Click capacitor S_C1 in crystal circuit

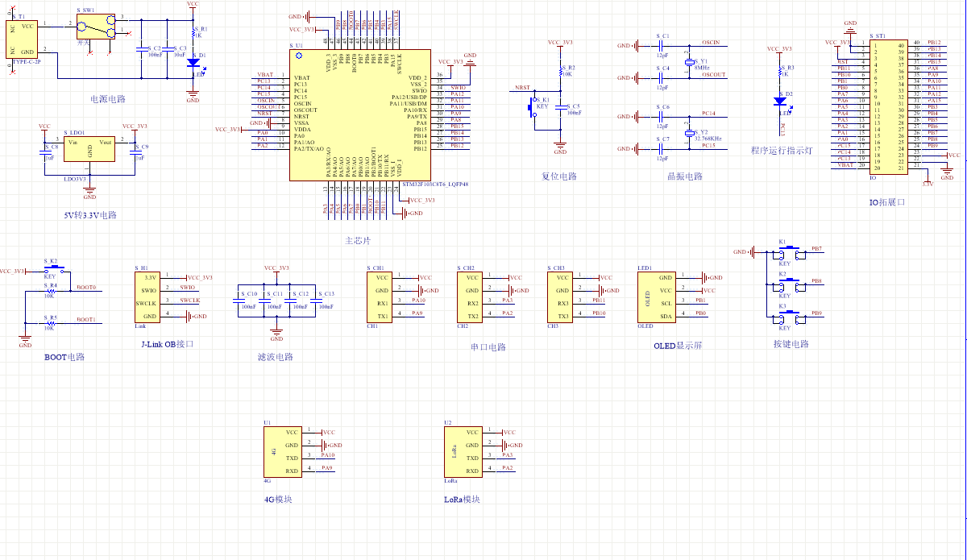click(661, 46)
